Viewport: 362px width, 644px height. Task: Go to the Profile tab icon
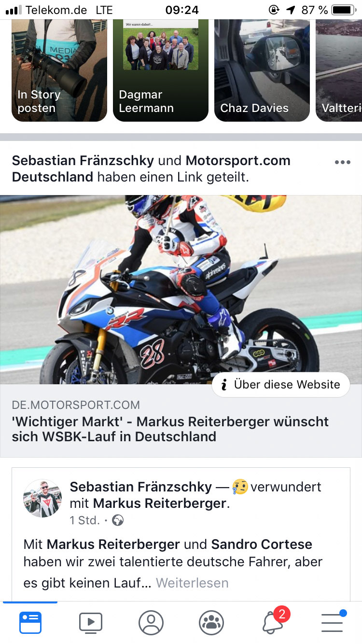click(x=151, y=623)
